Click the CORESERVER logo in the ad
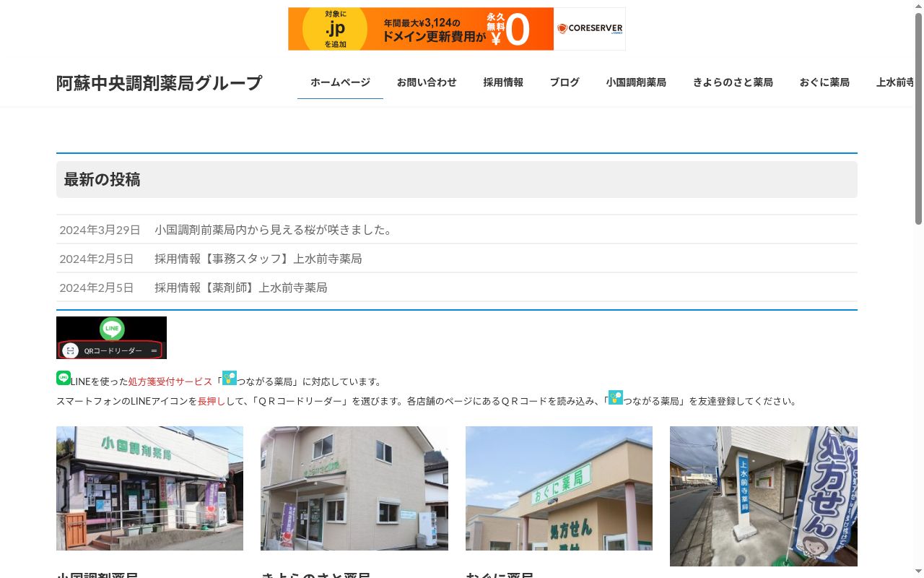The width and height of the screenshot is (924, 578). coord(590,29)
